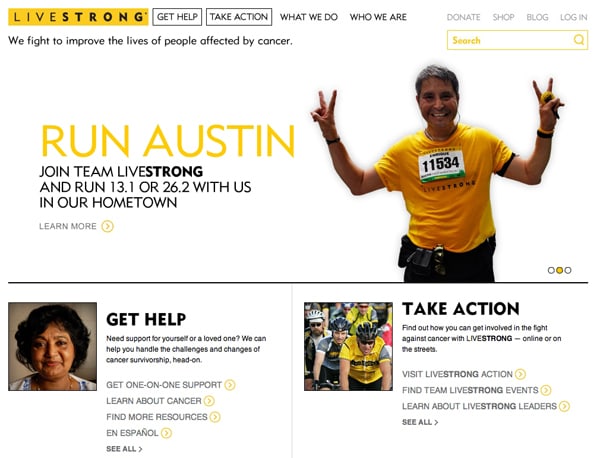This screenshot has width=600, height=458.
Task: Click the arrow icon beside FIND MORE RESOURCES
Action: click(x=215, y=417)
